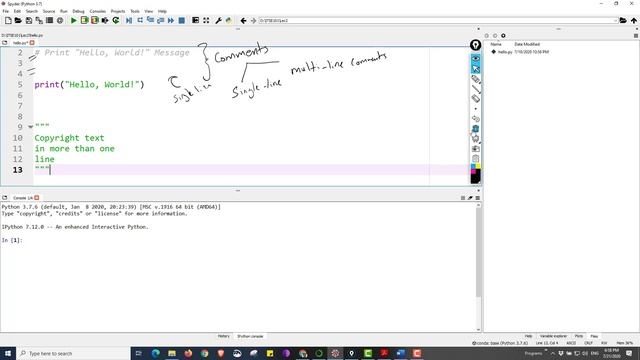Pick the yellow color swatch
The height and width of the screenshot is (360, 640).
(x=478, y=167)
